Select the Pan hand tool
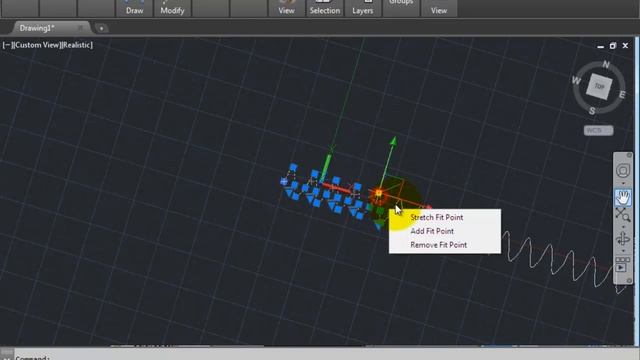The height and width of the screenshot is (360, 640). click(x=623, y=198)
